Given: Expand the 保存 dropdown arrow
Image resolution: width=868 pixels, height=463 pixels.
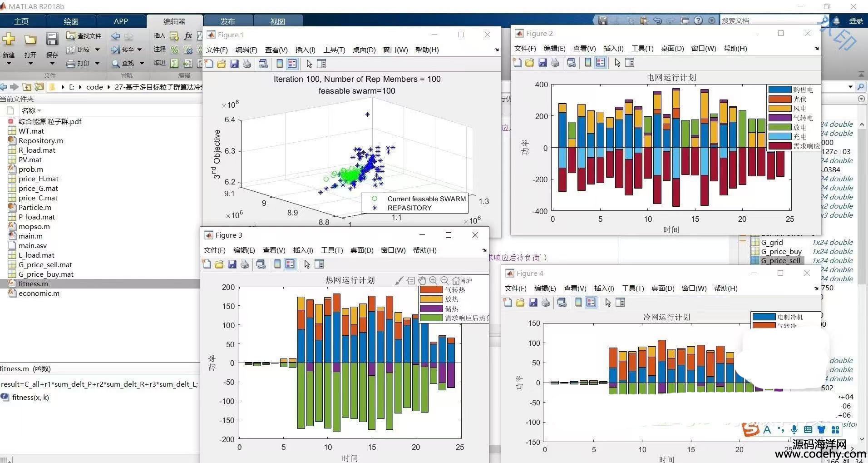Looking at the screenshot, I should tap(52, 63).
